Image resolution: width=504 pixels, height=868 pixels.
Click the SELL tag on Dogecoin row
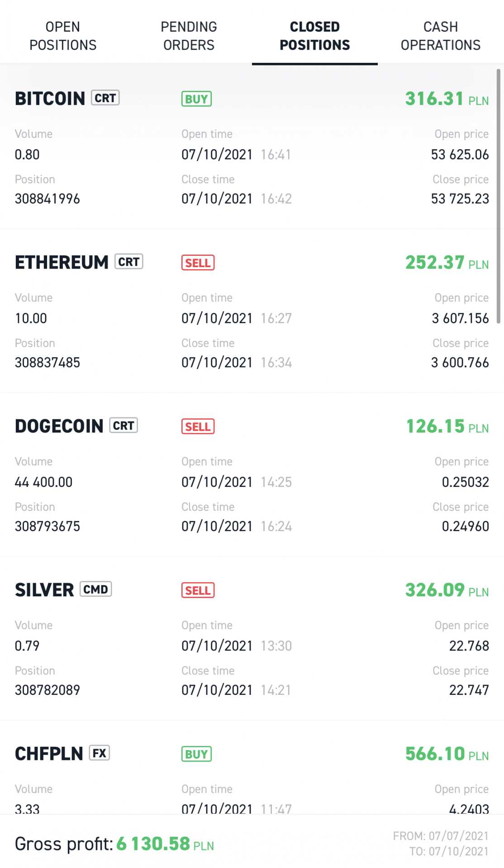tap(198, 426)
